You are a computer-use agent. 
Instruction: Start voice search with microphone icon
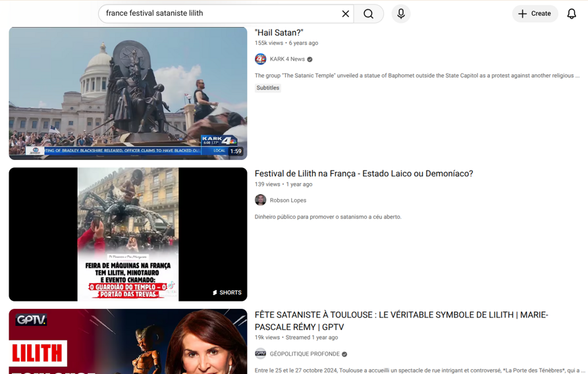pos(401,14)
